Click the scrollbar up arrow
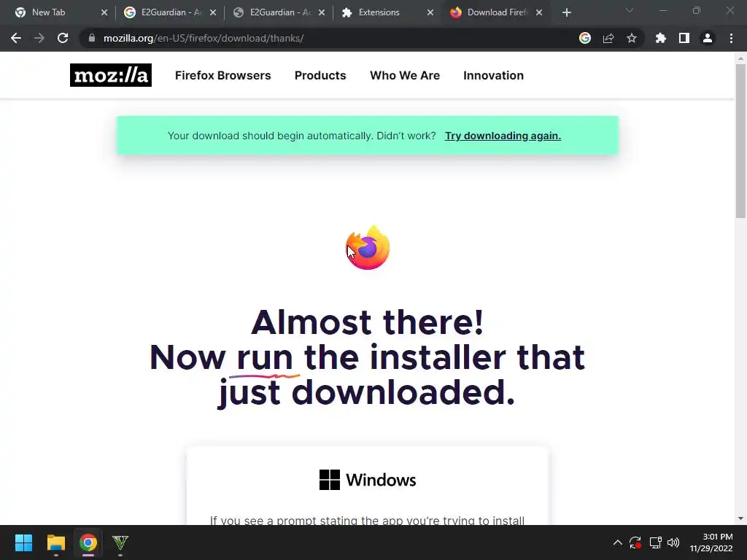 coord(740,58)
